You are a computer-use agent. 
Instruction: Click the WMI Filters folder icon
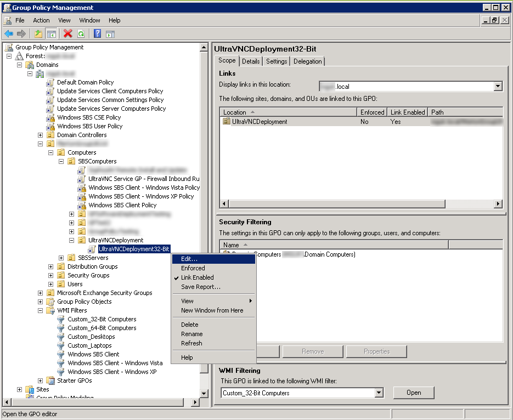(x=50, y=310)
